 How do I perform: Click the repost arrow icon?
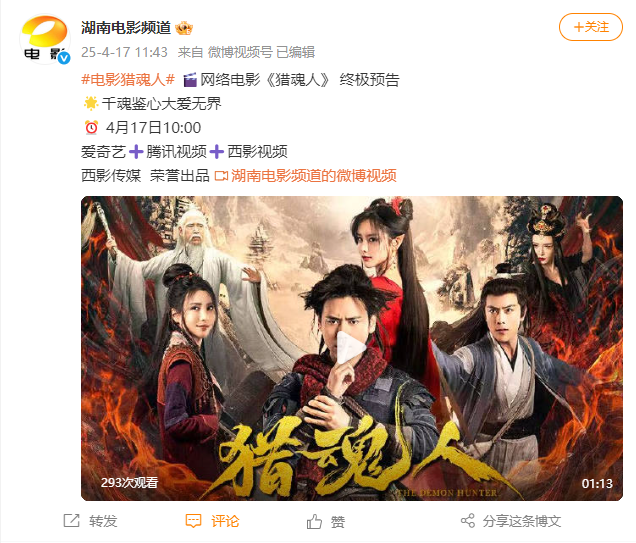71,520
